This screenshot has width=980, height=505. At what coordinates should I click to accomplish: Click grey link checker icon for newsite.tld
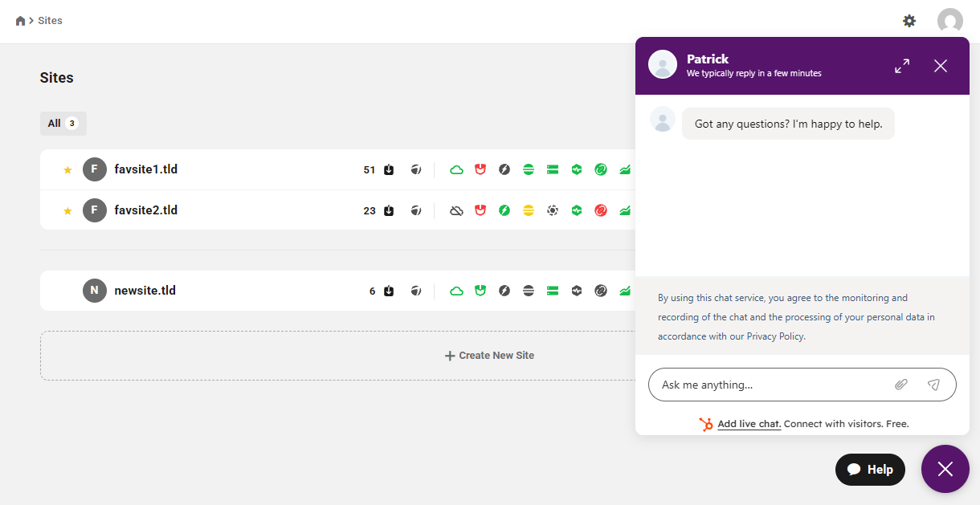coord(601,291)
